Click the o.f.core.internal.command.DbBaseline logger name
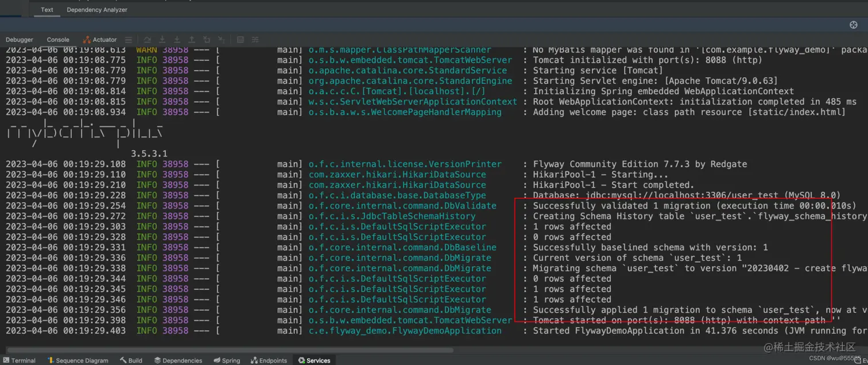Screen dimensions: 868x365 [402, 247]
